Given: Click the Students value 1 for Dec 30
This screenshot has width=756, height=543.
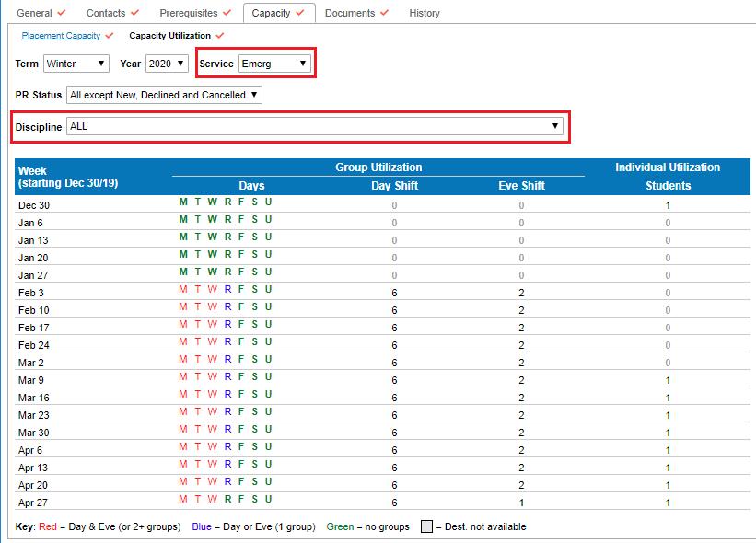Looking at the screenshot, I should [668, 205].
